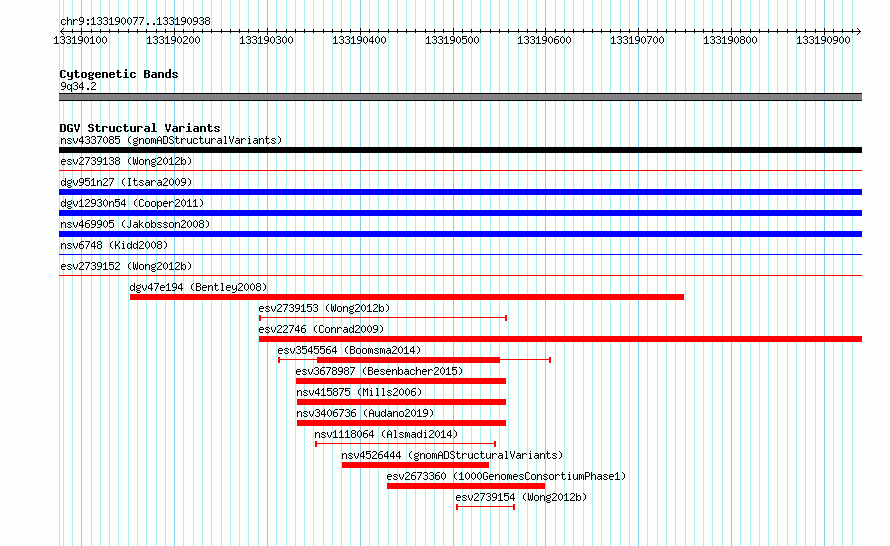The image size is (890, 546).
Task: Click the esv2739153 (Wong2012b) label
Action: pos(324,308)
